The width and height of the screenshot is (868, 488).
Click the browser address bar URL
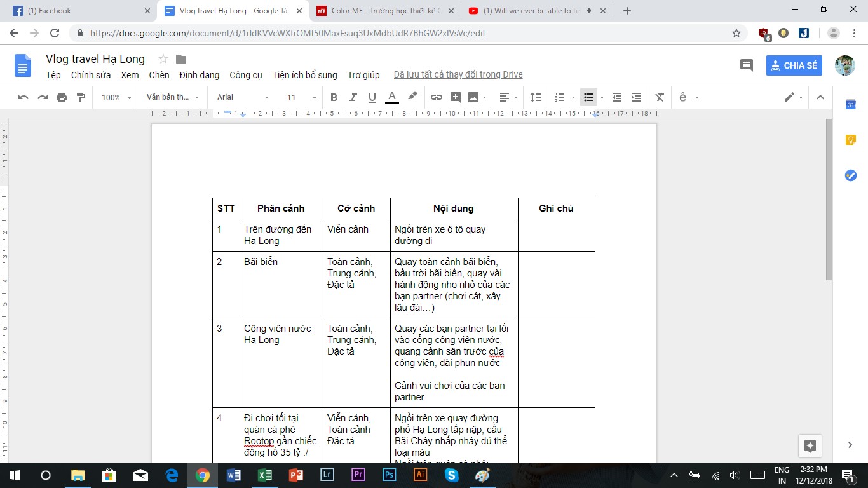coord(288,33)
